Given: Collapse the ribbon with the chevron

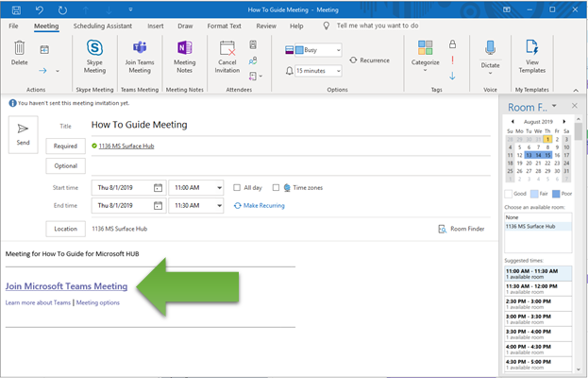Looking at the screenshot, I should coord(576,90).
